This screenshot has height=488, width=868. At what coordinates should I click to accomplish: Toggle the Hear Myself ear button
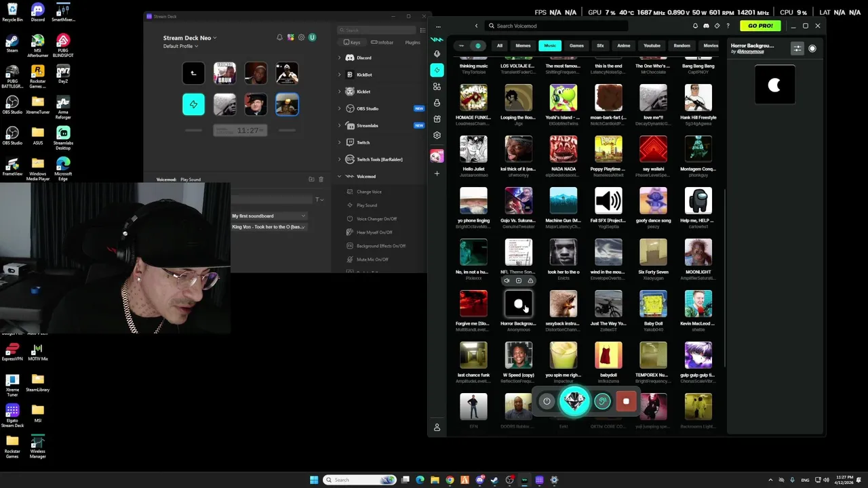pyautogui.click(x=602, y=401)
